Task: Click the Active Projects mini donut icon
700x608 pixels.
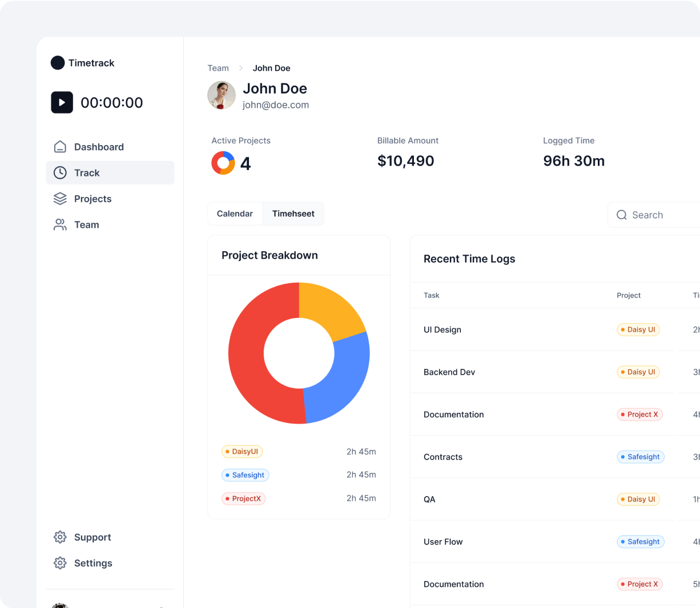Action: [x=223, y=163]
